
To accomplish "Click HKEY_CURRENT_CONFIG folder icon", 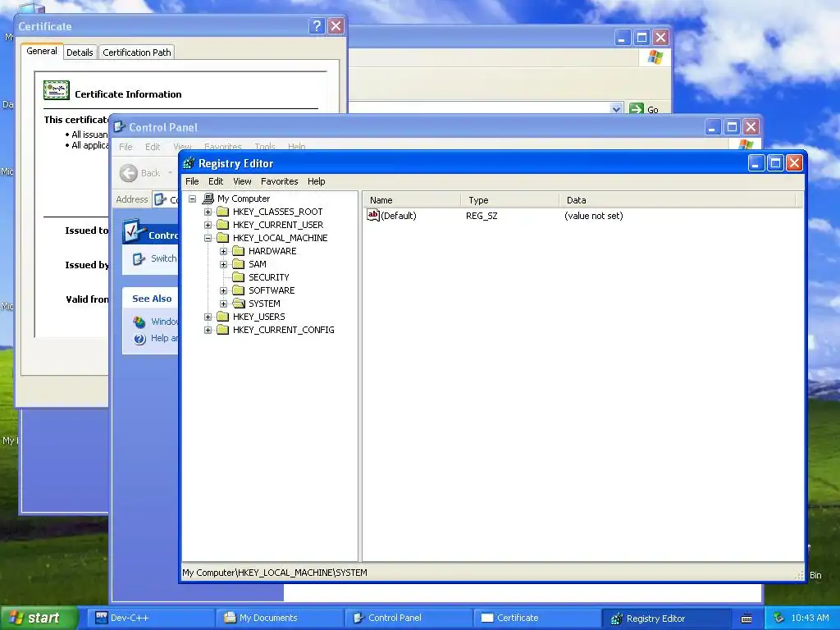I will coord(223,330).
